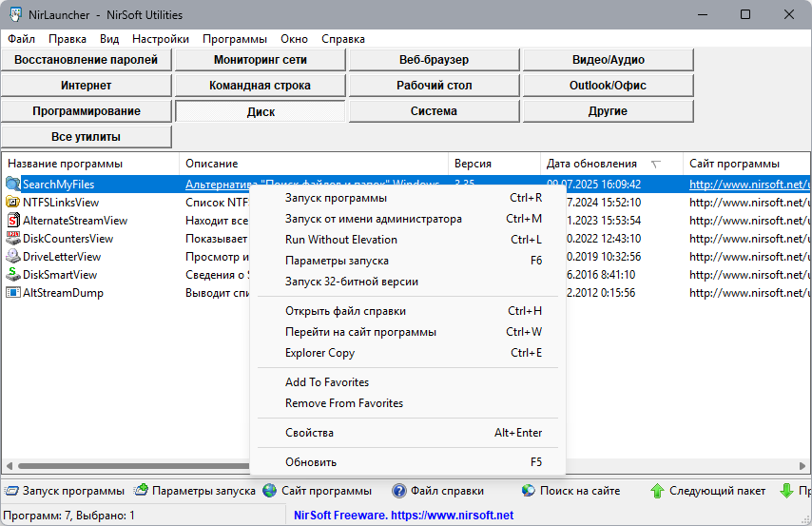Select Run Without Elevation

(408, 240)
